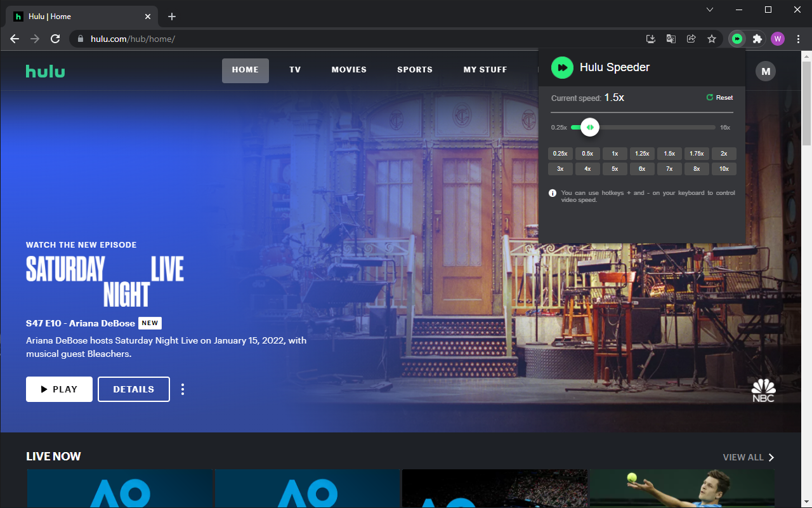Open Details for Saturday Night Live

pyautogui.click(x=134, y=389)
